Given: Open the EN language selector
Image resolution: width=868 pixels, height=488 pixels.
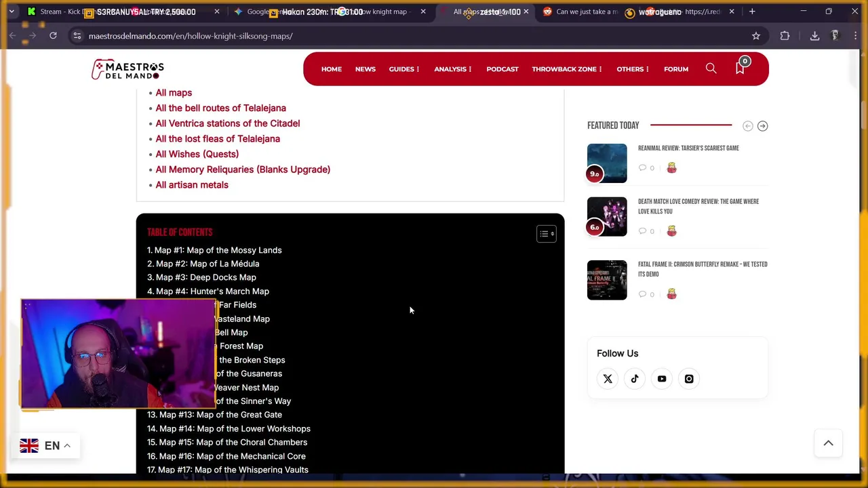Looking at the screenshot, I should click(46, 445).
